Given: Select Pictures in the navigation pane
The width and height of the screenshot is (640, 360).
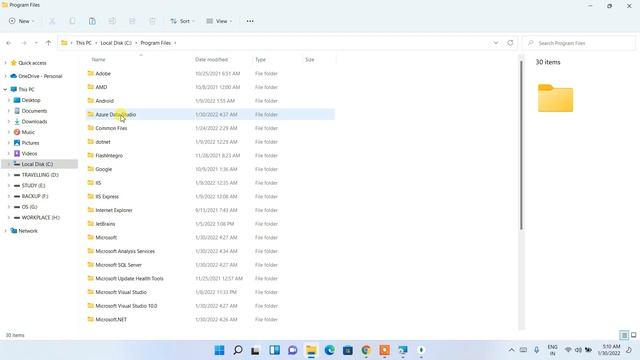Looking at the screenshot, I should coord(30,143).
